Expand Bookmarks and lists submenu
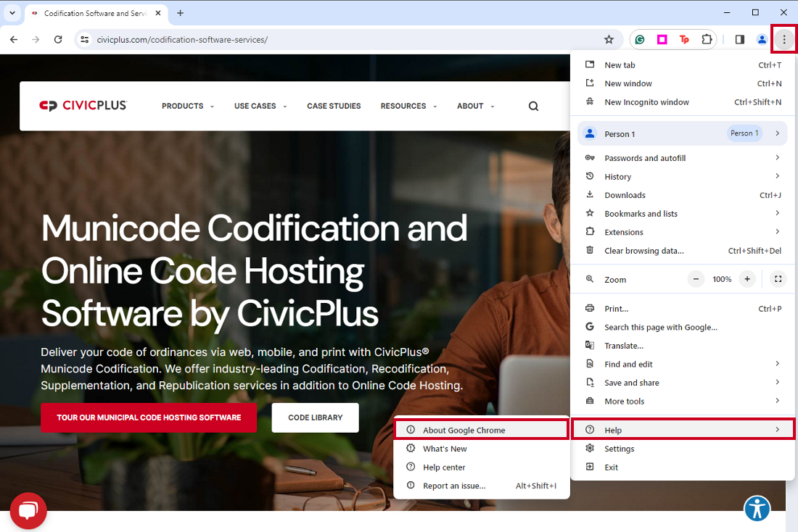 point(683,214)
